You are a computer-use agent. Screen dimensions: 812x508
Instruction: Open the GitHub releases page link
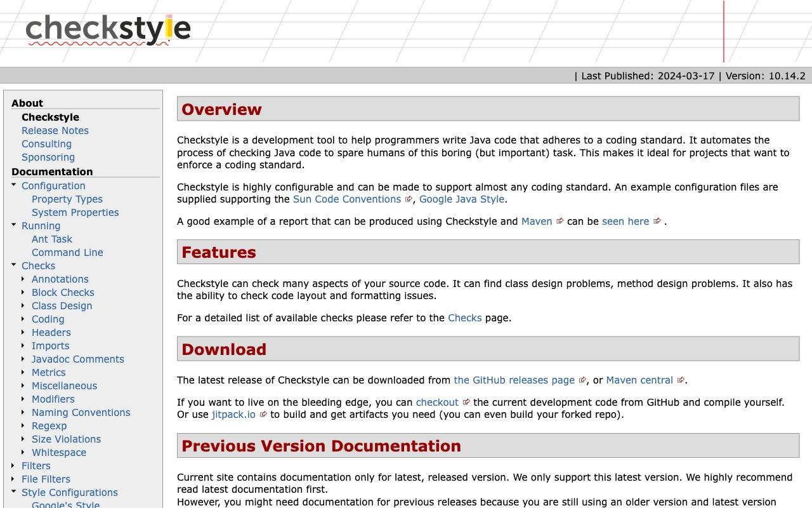pos(514,380)
